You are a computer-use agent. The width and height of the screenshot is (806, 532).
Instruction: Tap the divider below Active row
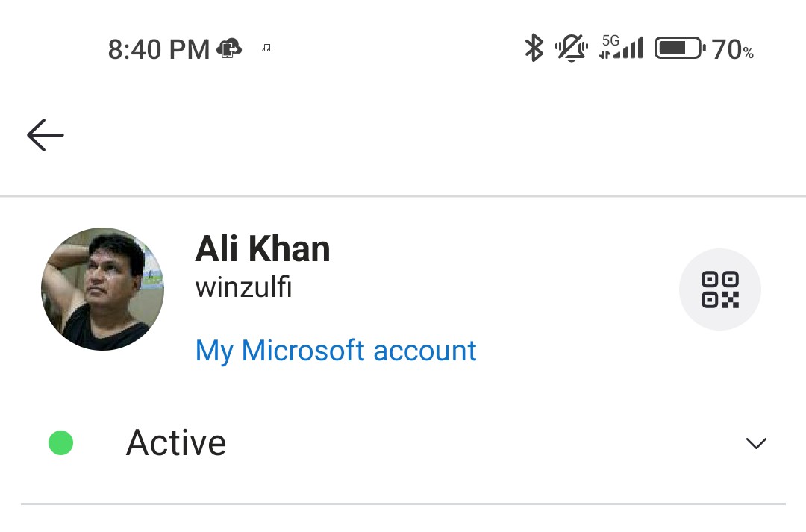pos(403,504)
